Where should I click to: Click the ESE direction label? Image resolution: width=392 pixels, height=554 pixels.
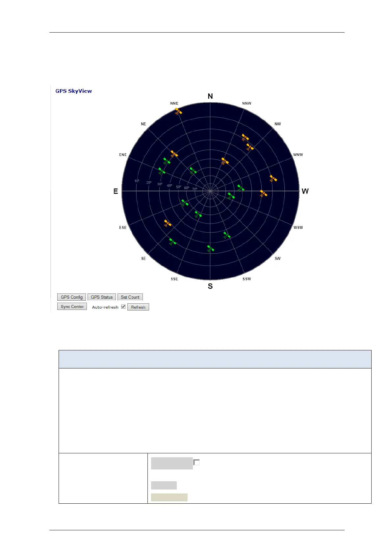123,228
